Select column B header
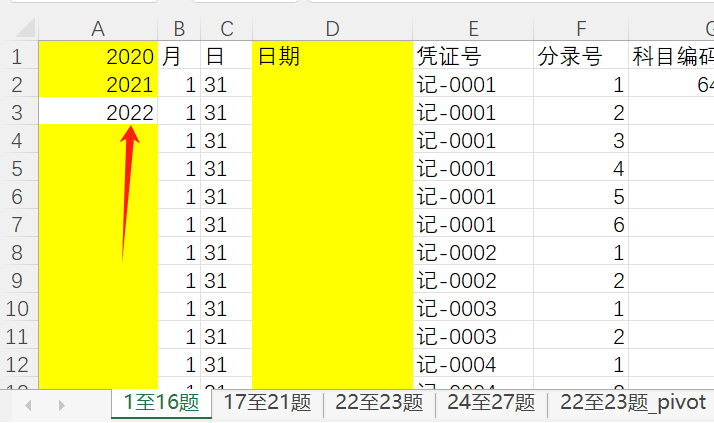The height and width of the screenshot is (423, 714). click(179, 29)
